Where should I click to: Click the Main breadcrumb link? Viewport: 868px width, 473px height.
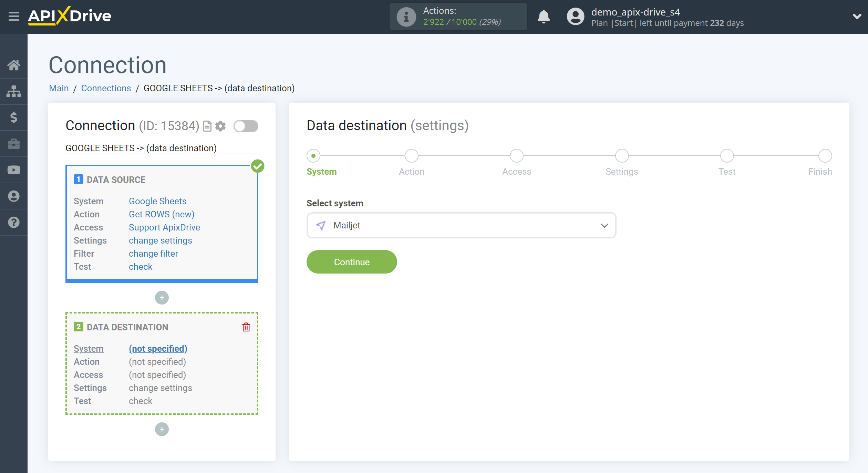click(59, 88)
